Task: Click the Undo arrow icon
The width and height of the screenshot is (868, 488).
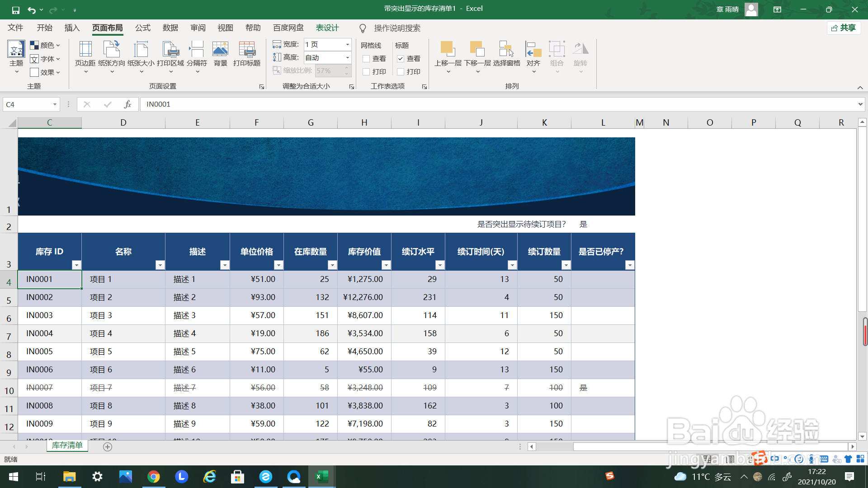Action: point(31,9)
